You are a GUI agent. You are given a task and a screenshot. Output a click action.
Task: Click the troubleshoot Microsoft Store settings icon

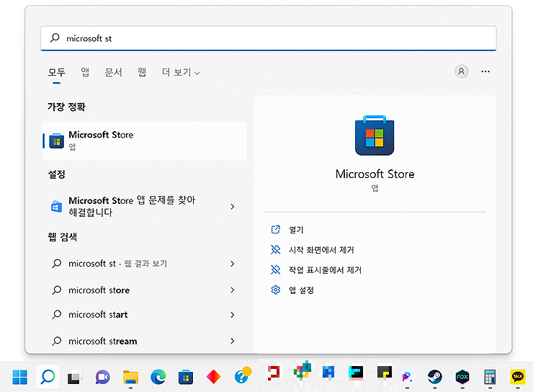pos(56,206)
